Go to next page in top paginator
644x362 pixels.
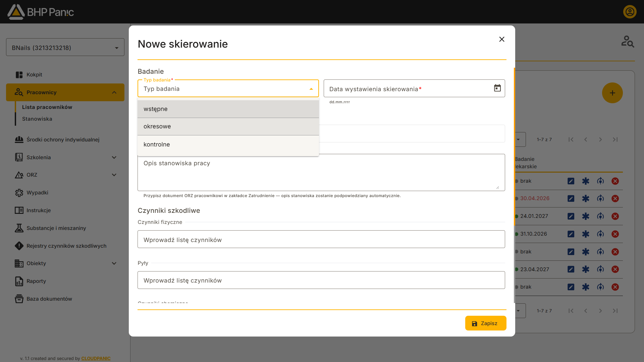click(x=600, y=139)
